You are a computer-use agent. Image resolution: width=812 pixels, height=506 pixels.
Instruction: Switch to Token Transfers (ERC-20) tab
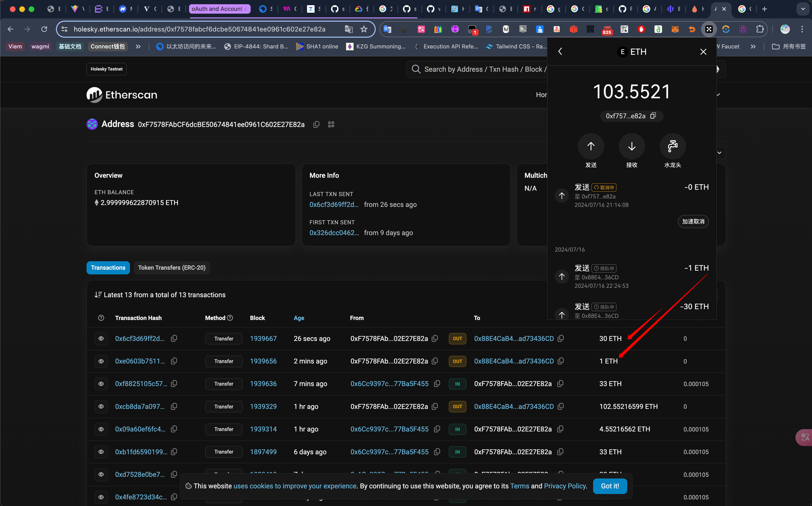tap(172, 267)
